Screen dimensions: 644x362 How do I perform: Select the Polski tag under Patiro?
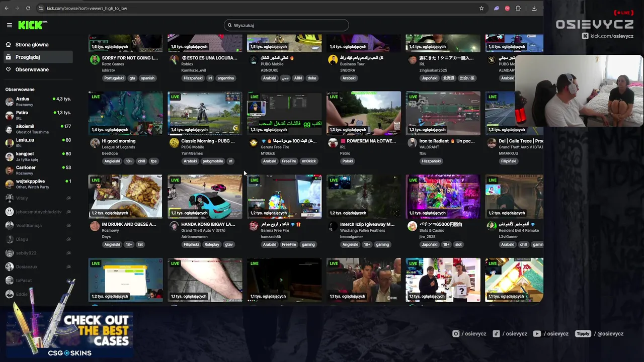point(347,161)
